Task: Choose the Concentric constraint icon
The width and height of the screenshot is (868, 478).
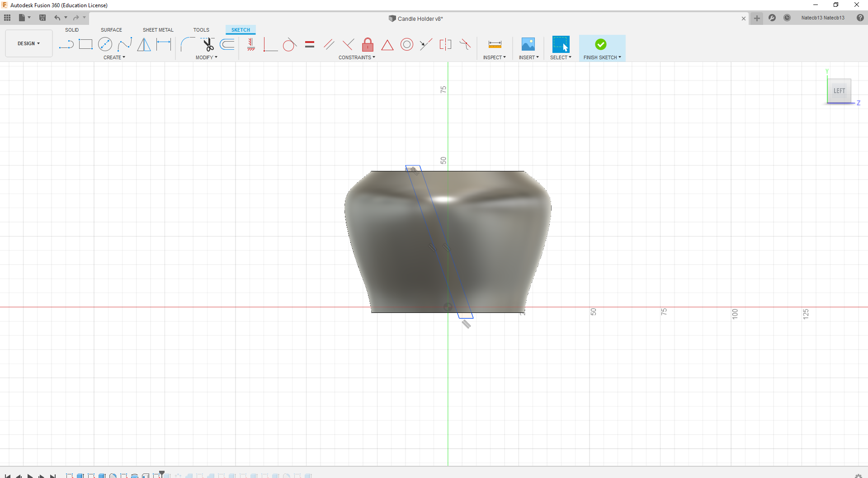Action: [407, 44]
